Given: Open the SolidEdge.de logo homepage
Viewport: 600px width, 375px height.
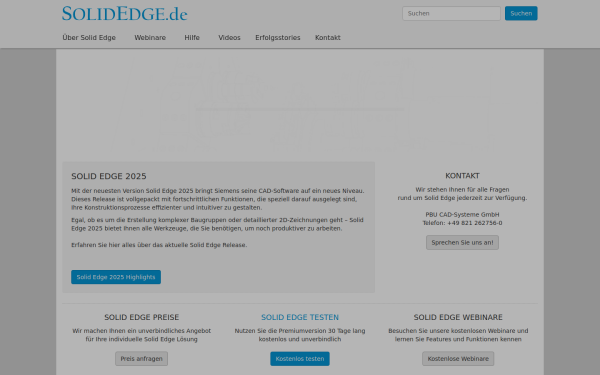Looking at the screenshot, I should (x=125, y=13).
